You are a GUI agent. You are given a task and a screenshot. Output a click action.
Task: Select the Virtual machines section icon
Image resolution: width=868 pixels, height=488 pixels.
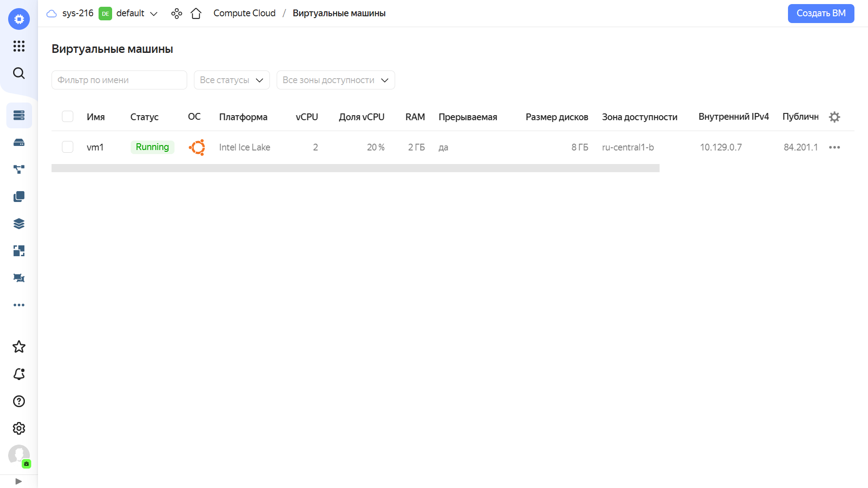[x=19, y=115]
